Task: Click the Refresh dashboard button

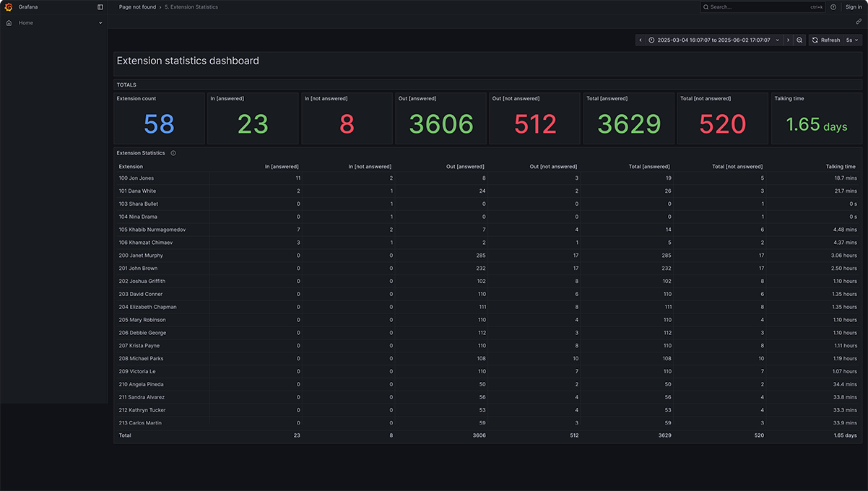Action: tap(825, 40)
